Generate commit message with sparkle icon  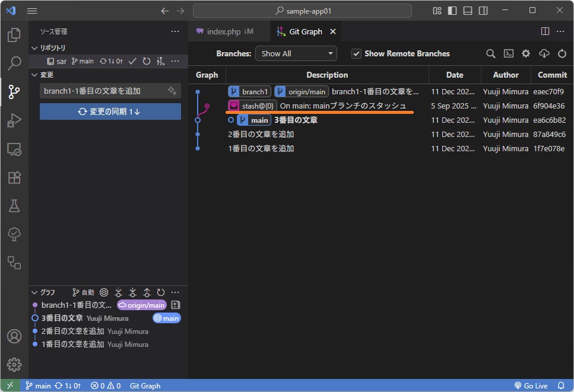[x=172, y=91]
